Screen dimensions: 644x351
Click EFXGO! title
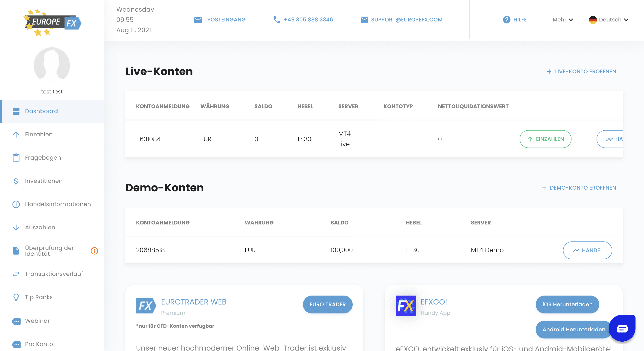pyautogui.click(x=434, y=302)
